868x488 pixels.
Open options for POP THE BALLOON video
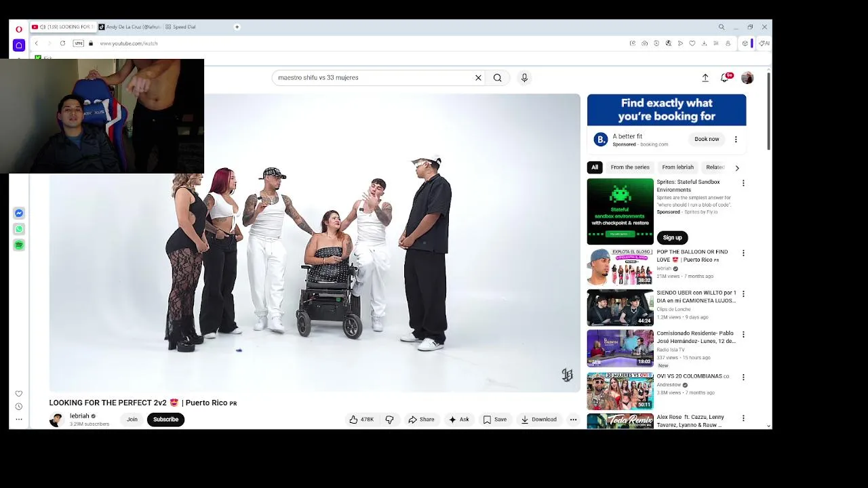click(x=743, y=253)
